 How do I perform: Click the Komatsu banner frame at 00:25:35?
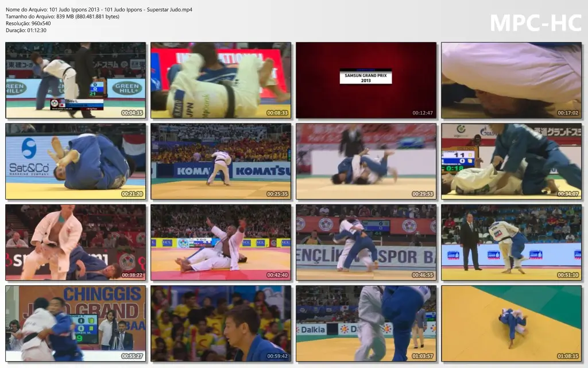pyautogui.click(x=221, y=161)
